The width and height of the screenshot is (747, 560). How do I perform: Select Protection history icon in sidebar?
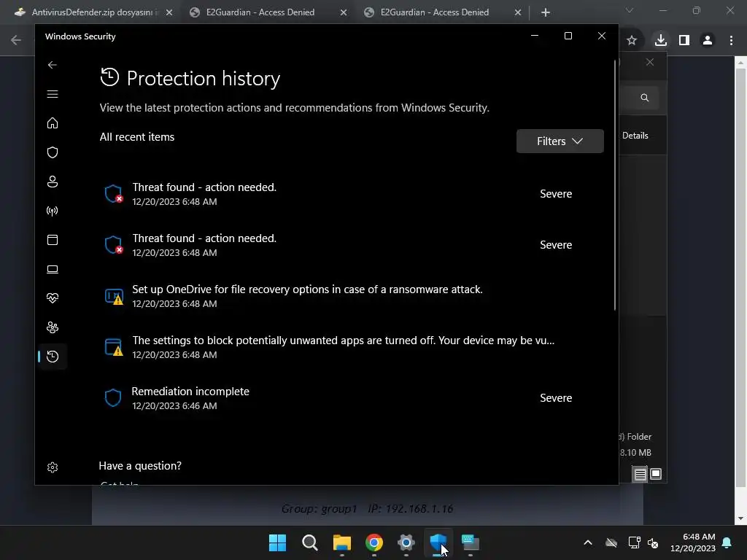53,356
